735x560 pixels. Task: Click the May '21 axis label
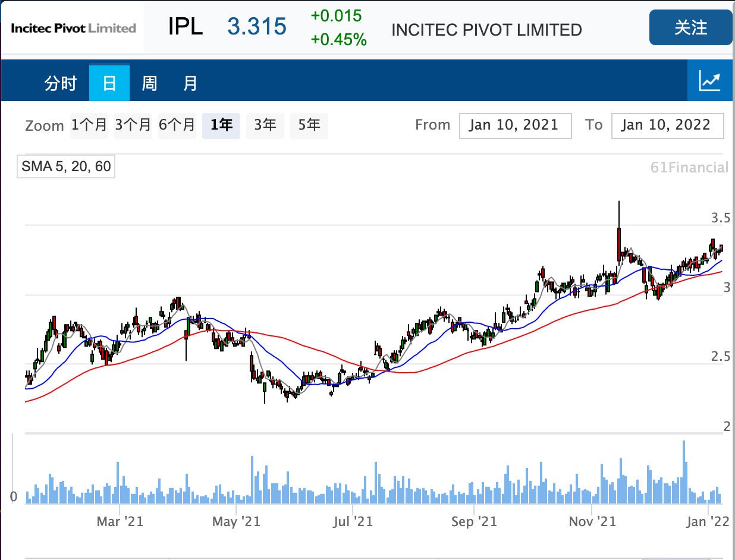point(237,521)
